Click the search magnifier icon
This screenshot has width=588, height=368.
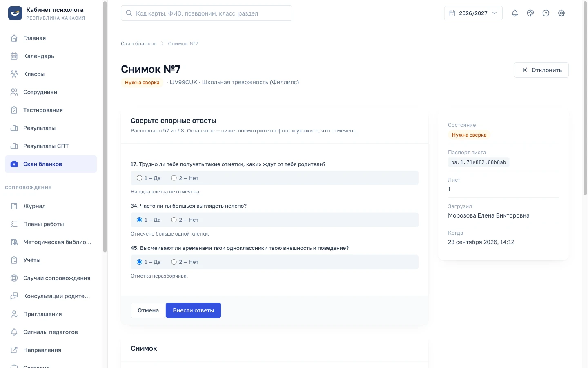point(129,13)
